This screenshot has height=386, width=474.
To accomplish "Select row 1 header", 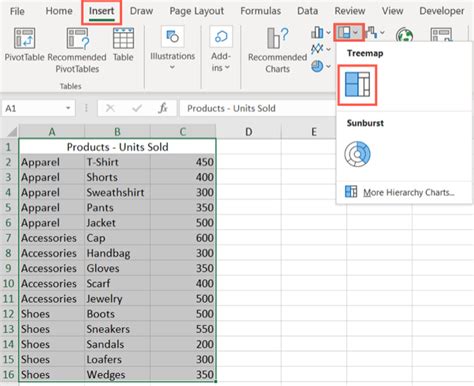I will point(9,147).
